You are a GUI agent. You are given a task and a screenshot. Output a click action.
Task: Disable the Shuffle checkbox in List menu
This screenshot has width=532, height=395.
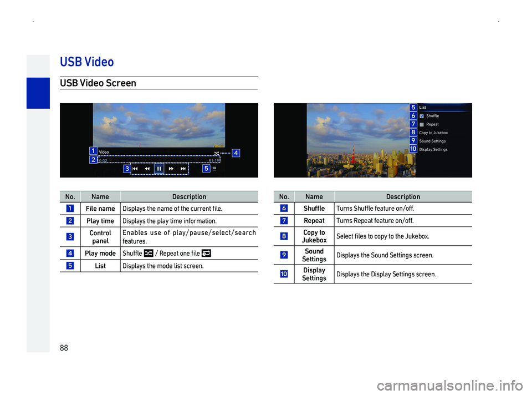422,116
